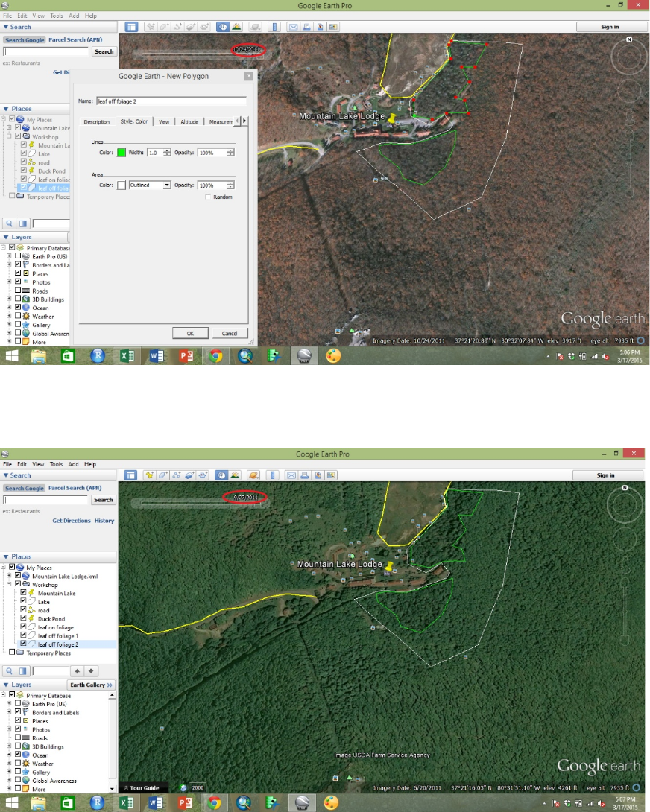Open the white Area color swatch

click(x=122, y=185)
